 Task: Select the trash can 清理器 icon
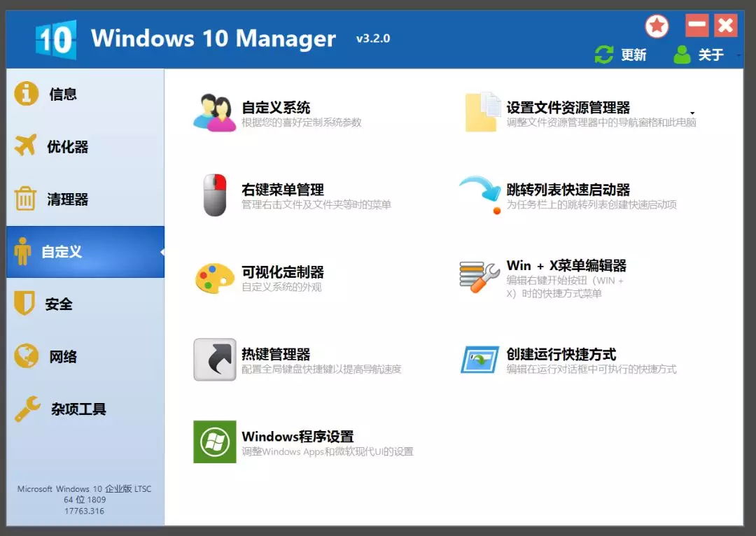coord(25,198)
